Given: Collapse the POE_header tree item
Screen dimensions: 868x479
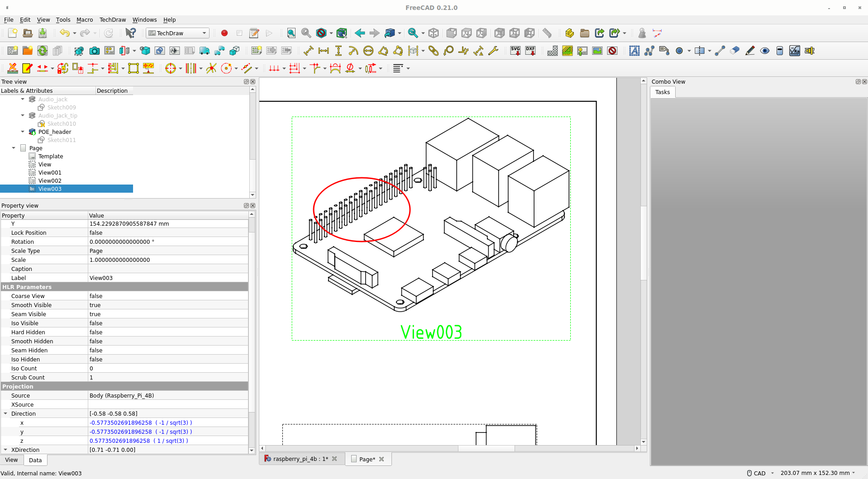Looking at the screenshot, I should click(x=23, y=132).
